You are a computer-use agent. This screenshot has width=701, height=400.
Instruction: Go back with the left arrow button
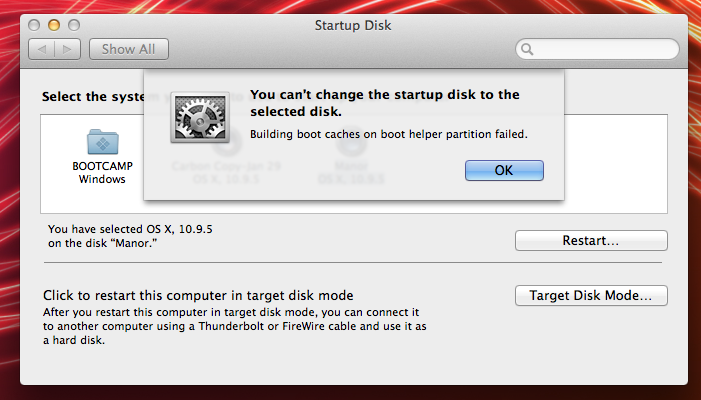(x=43, y=48)
